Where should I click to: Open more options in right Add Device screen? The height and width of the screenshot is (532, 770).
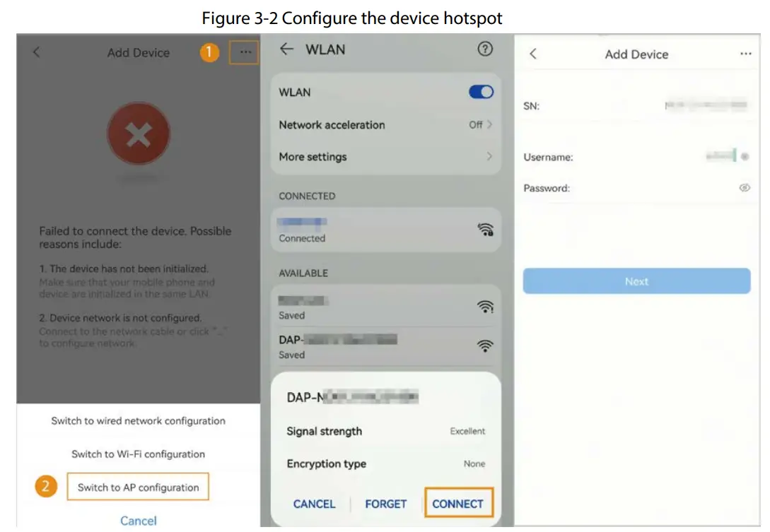click(x=745, y=54)
